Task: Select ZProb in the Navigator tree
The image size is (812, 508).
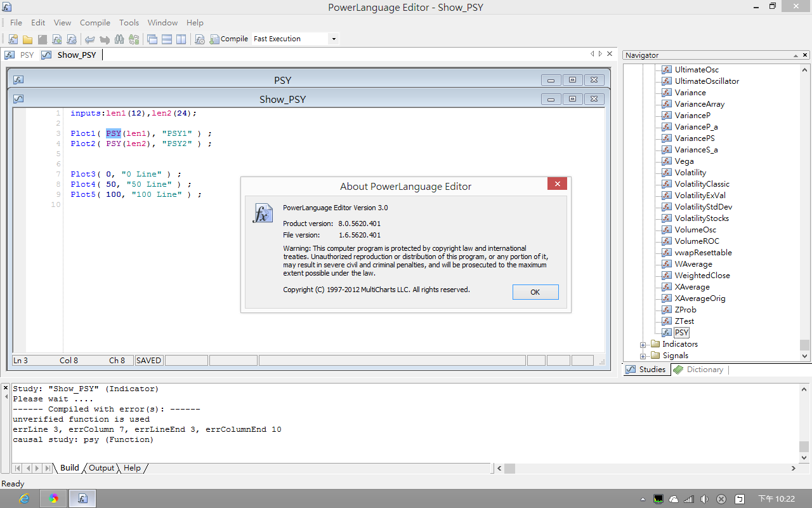Action: pyautogui.click(x=686, y=310)
